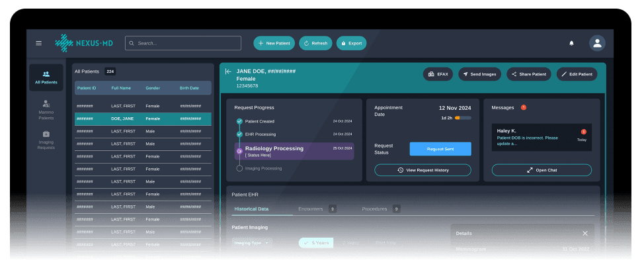Close the Details panel

(x=584, y=233)
